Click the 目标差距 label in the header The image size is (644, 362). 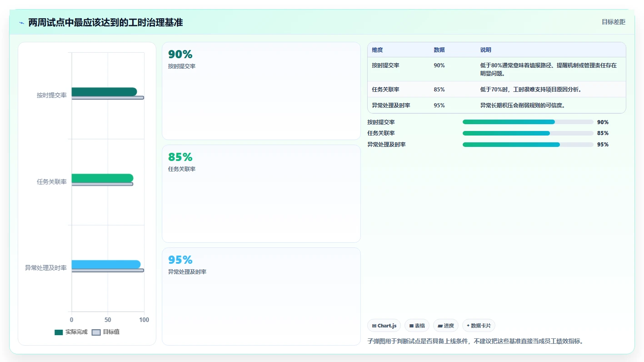(614, 22)
